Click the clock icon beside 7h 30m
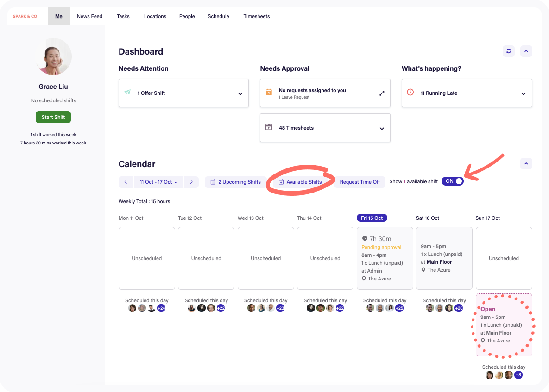Image resolution: width=549 pixels, height=392 pixels. tap(365, 238)
